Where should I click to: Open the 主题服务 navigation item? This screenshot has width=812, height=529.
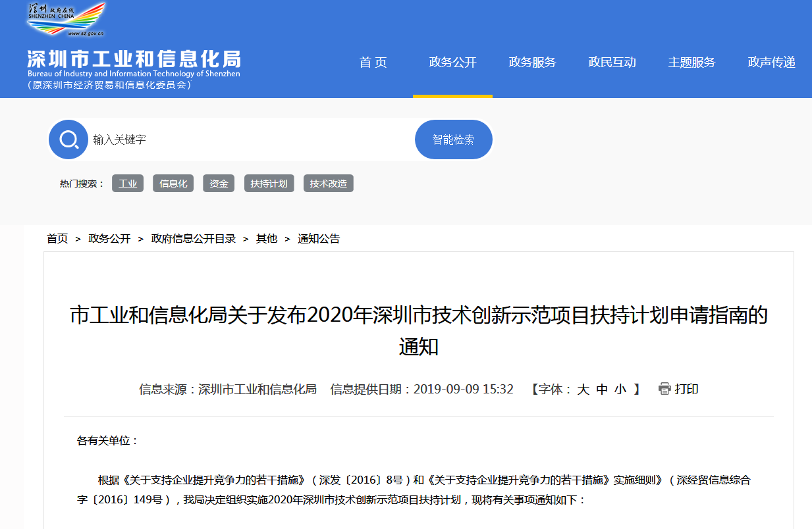click(x=691, y=63)
